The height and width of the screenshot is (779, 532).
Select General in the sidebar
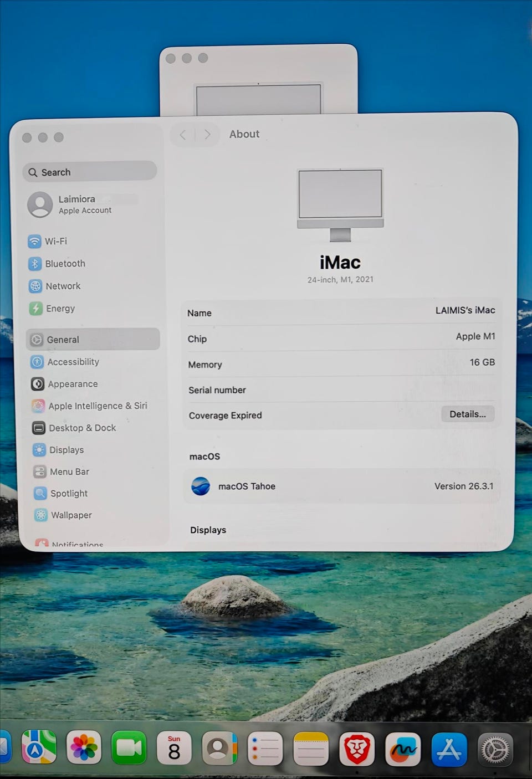[x=93, y=339]
